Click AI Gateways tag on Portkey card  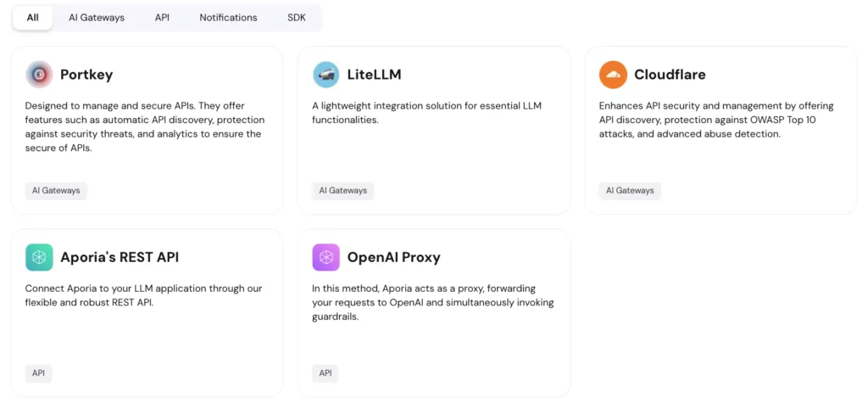tap(56, 191)
